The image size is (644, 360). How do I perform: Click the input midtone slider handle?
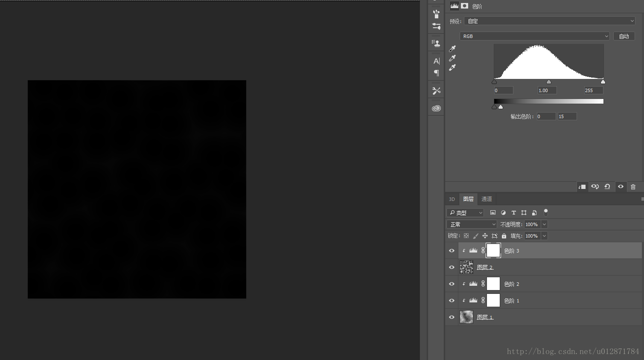(549, 82)
